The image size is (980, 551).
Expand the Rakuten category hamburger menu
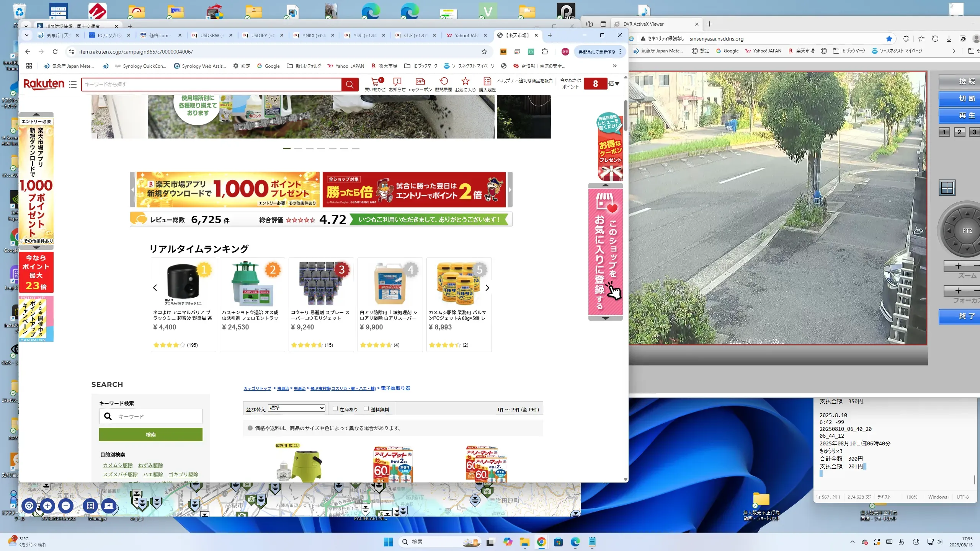73,85
